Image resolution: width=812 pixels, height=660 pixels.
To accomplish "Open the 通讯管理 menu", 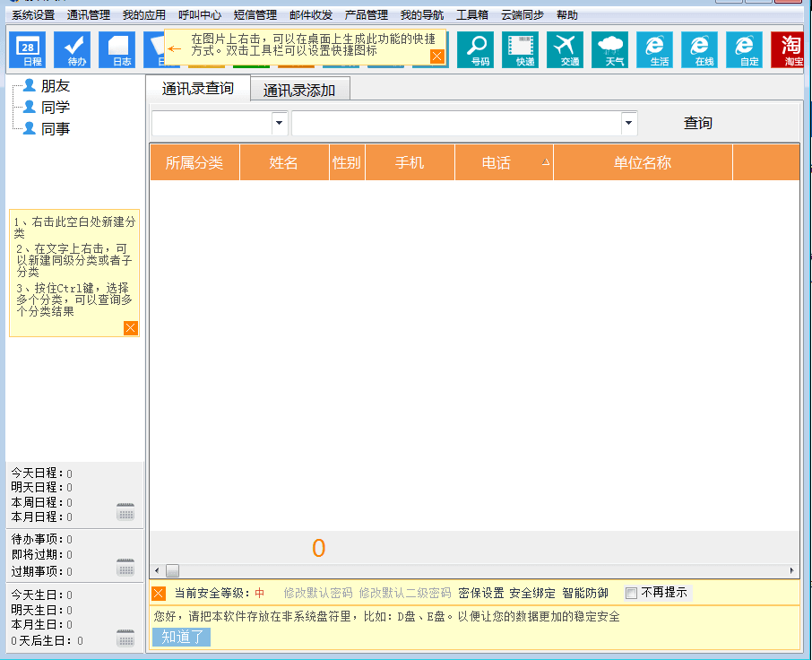I will pyautogui.click(x=89, y=15).
